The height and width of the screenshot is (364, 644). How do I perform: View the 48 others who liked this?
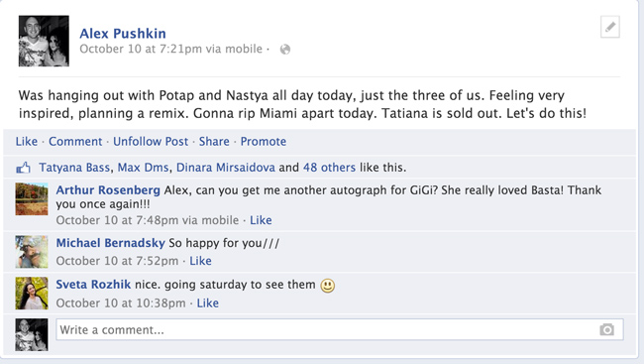pyautogui.click(x=329, y=168)
